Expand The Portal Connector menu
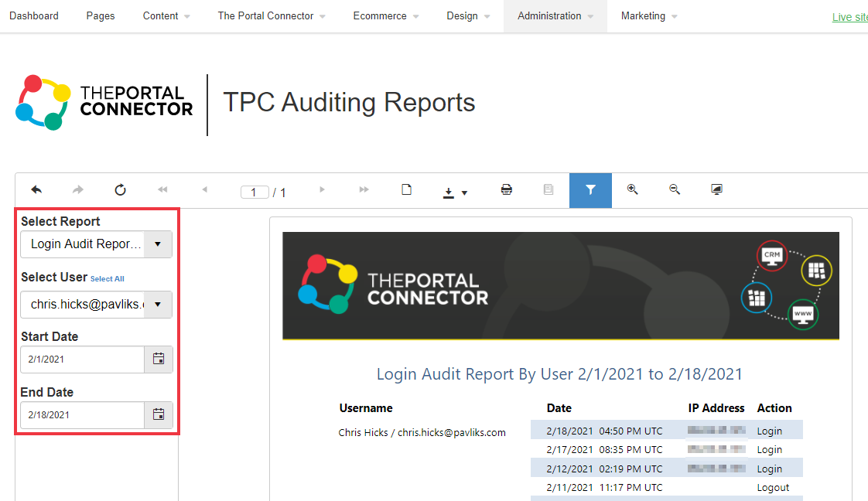 click(x=272, y=16)
